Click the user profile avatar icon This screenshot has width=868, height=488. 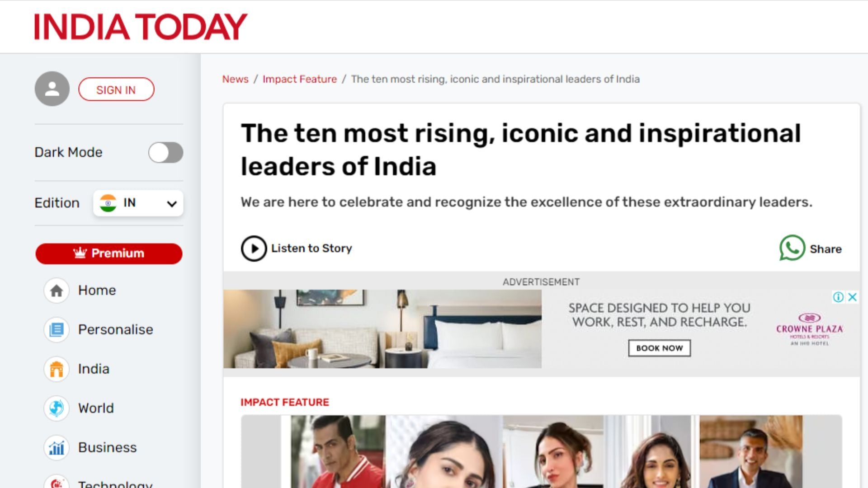click(x=52, y=89)
